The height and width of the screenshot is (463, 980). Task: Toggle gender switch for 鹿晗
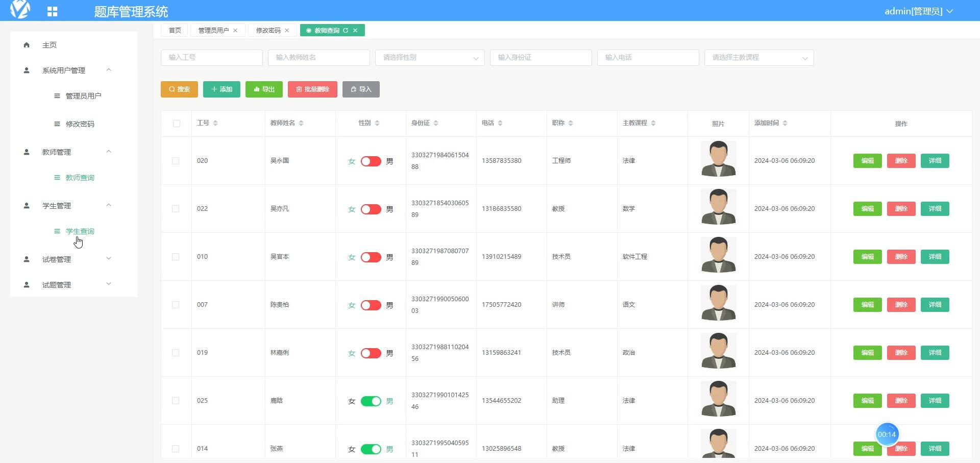click(371, 401)
